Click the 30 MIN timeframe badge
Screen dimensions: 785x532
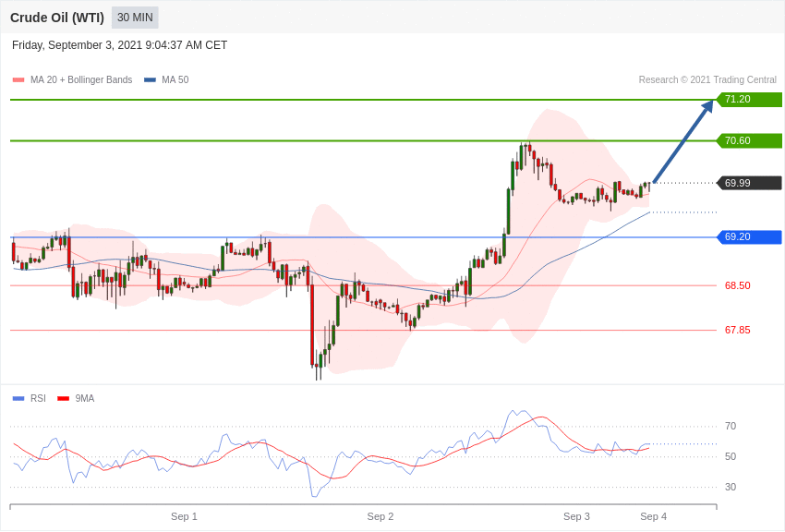pos(135,18)
